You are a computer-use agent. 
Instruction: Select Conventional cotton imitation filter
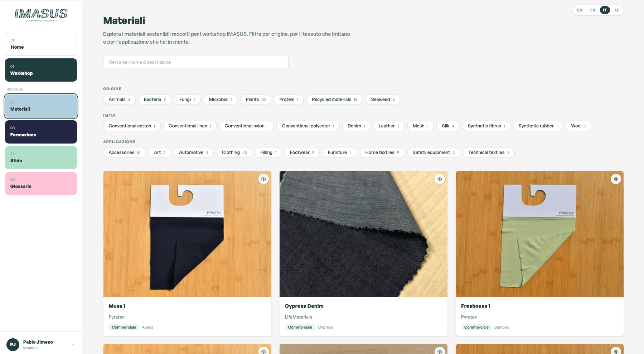pos(132,126)
